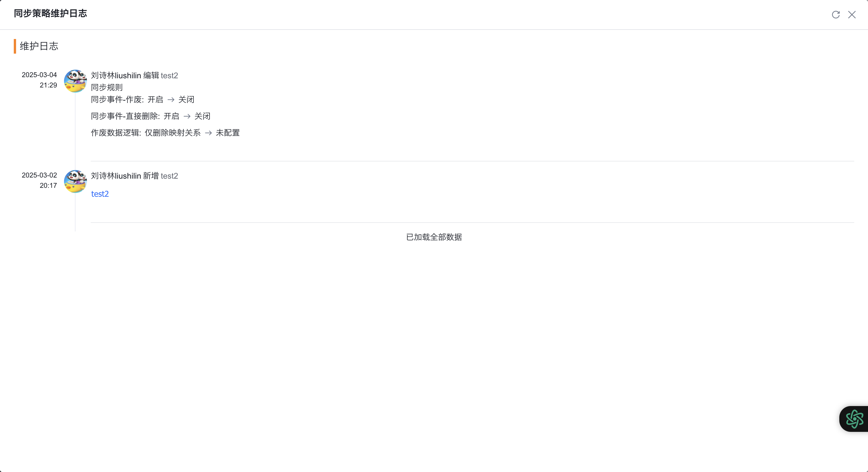Open the floating AI assistant button

pos(854,419)
